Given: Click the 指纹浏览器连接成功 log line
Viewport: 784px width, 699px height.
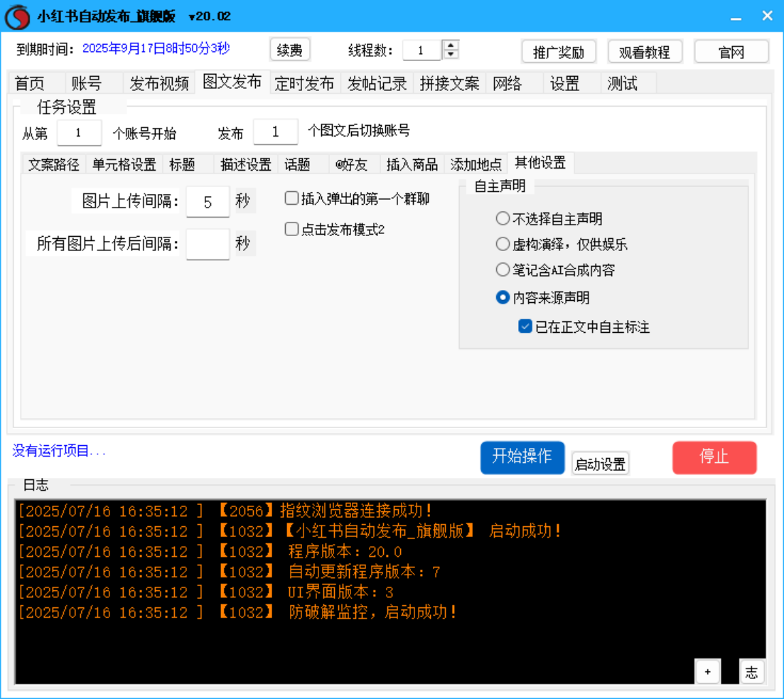Looking at the screenshot, I should [x=225, y=511].
